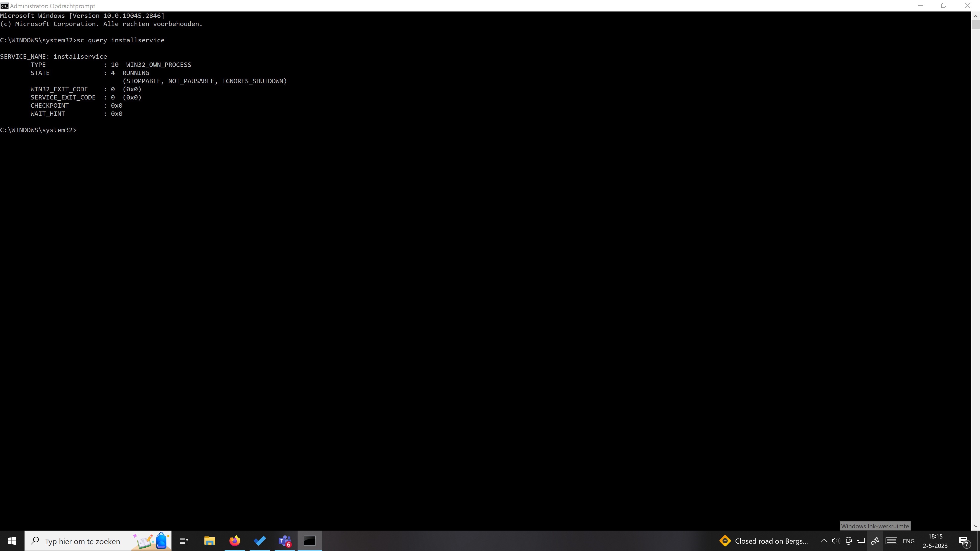Click 'Microsoft Windows [Version 10.0.19045.2846]' text
This screenshot has height=551, width=980.
click(x=82, y=16)
